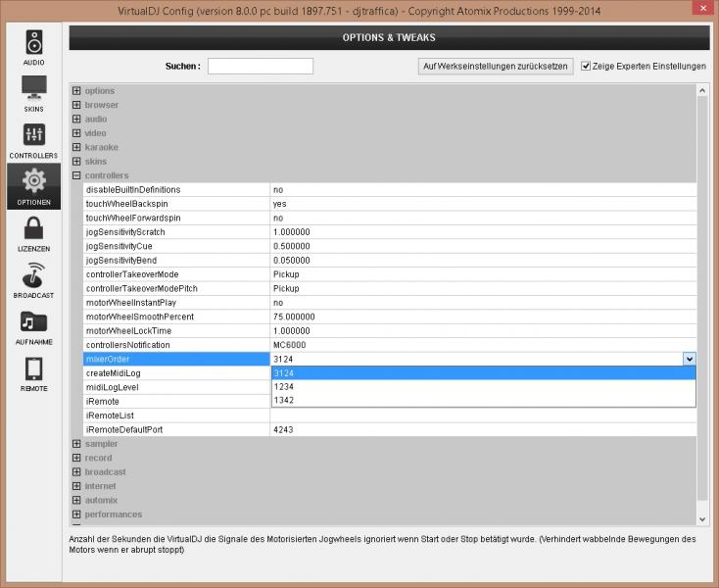The height and width of the screenshot is (588, 719).
Task: Select the midiLogLevel setting
Action: point(176,387)
